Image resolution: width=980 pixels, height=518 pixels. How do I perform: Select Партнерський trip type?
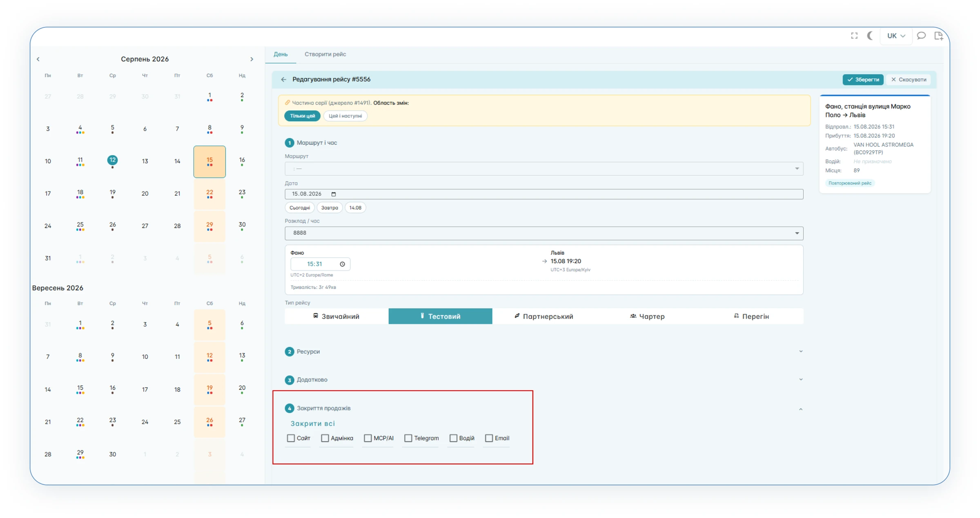[544, 316]
